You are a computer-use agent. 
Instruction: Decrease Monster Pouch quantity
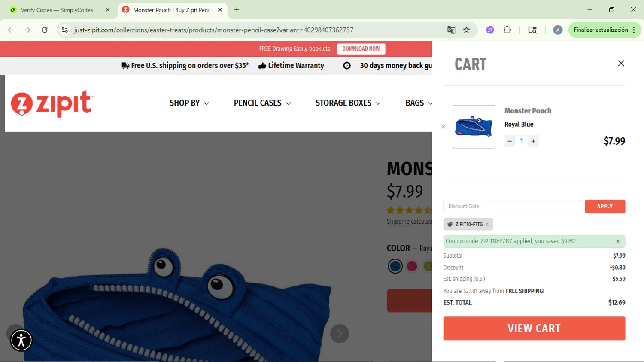[510, 141]
